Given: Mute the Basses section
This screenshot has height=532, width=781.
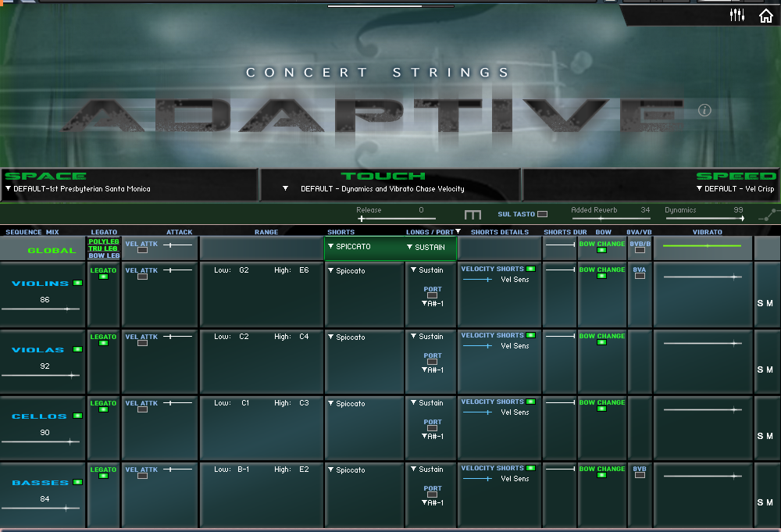Looking at the screenshot, I should [769, 502].
